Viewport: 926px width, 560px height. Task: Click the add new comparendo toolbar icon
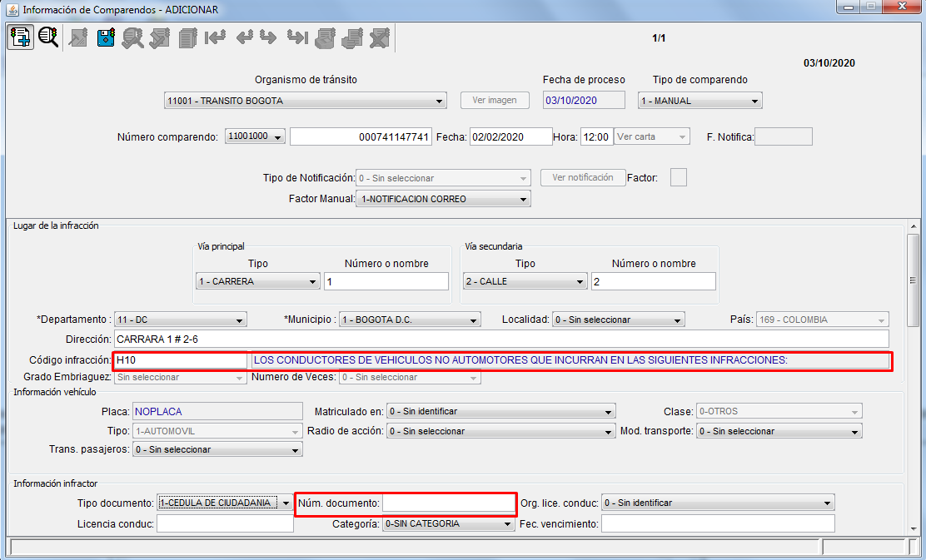[x=20, y=37]
